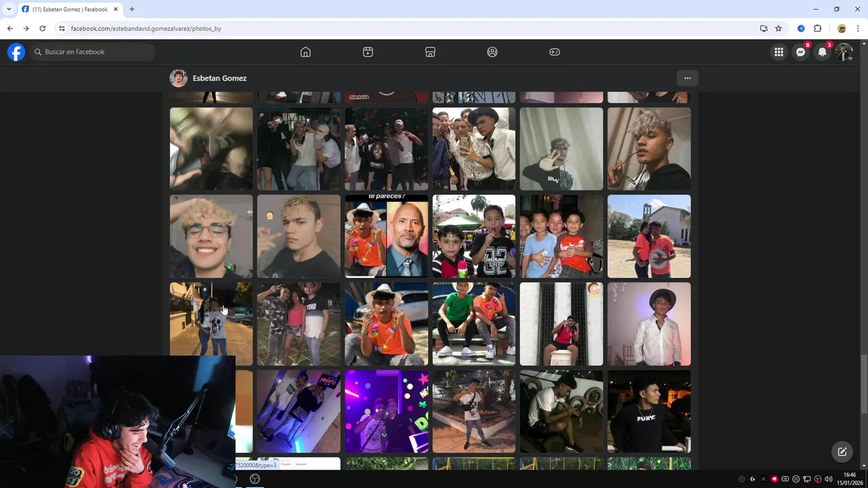Open the account profile avatar menu
The width and height of the screenshot is (868, 488).
point(844,52)
